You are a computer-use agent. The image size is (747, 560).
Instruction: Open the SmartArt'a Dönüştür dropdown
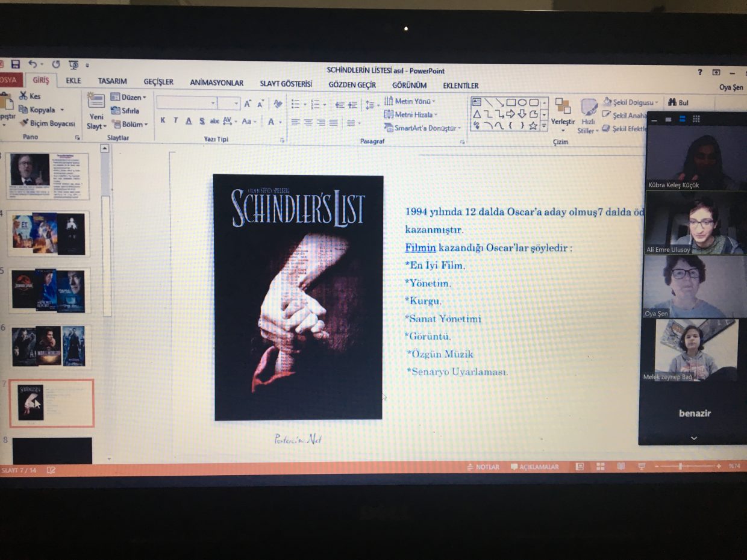[x=423, y=128]
